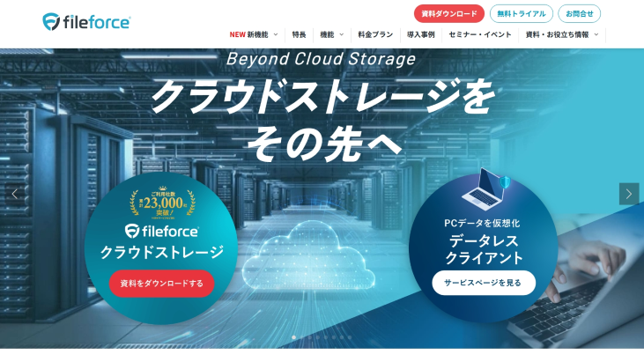Click the 無料トライアル button
Image resolution: width=644 pixels, height=362 pixels.
pyautogui.click(x=522, y=13)
